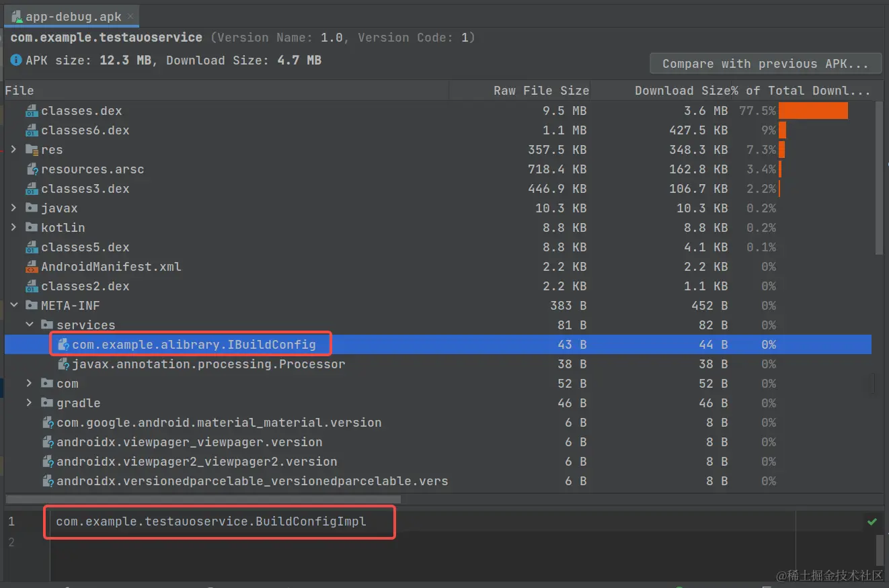889x588 pixels.
Task: Click the green checkmark in the editor gutter
Action: pyautogui.click(x=872, y=521)
